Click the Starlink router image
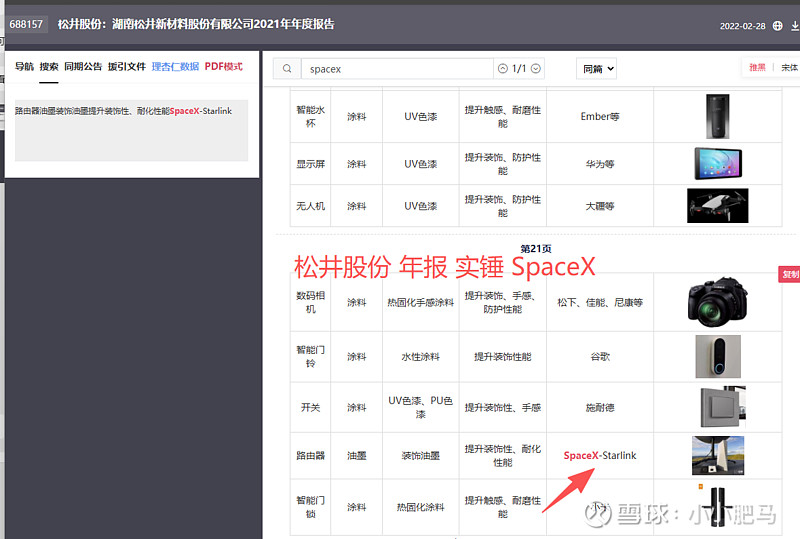Image resolution: width=800 pixels, height=539 pixels. point(718,455)
